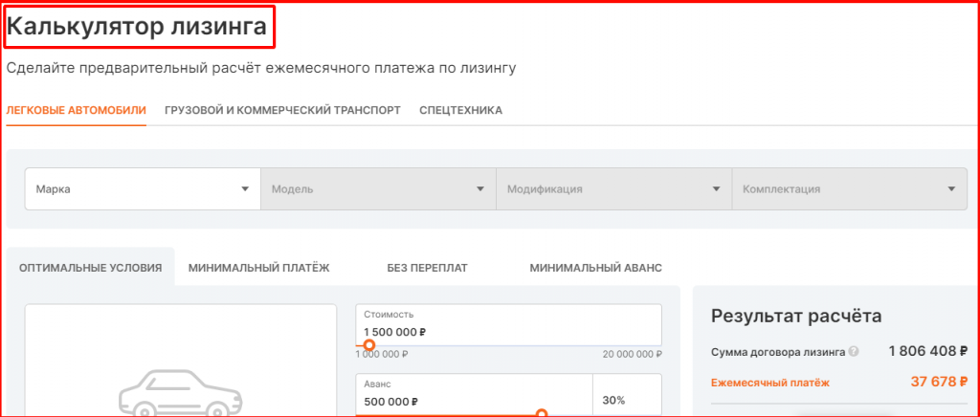980x417 pixels.
Task: Click the Стоимость slider handle
Action: click(369, 345)
